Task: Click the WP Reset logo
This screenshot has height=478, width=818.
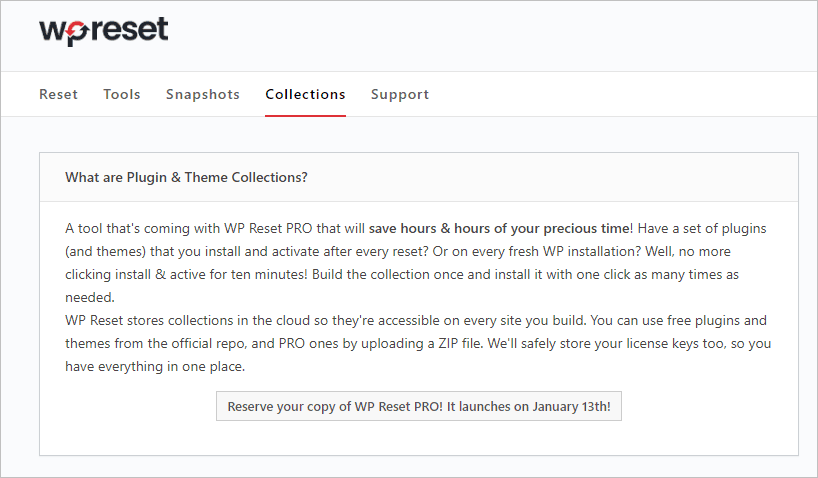Action: (x=104, y=31)
